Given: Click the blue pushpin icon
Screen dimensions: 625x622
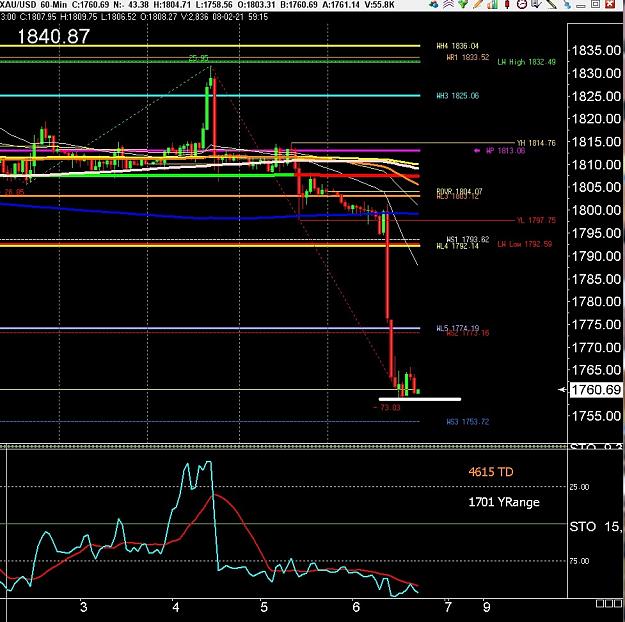Looking at the screenshot, I should click(x=567, y=4).
